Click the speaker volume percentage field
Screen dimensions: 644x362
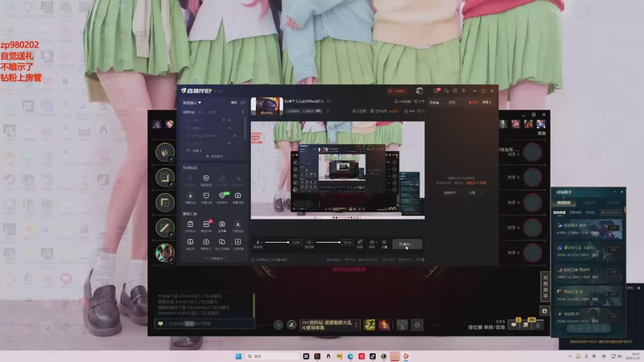(348, 242)
